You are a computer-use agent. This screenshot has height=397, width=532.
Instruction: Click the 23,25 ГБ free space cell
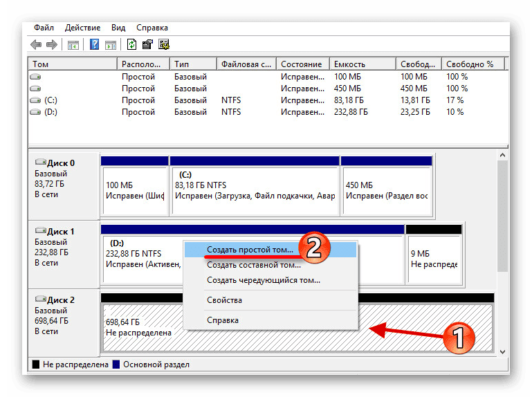point(415,112)
